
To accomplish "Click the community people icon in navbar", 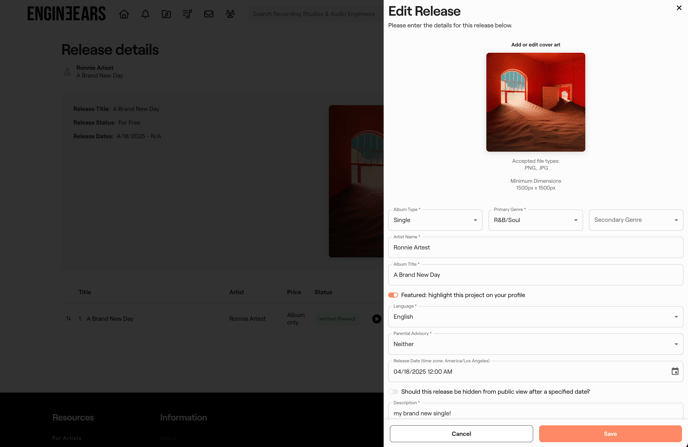I will point(230,14).
